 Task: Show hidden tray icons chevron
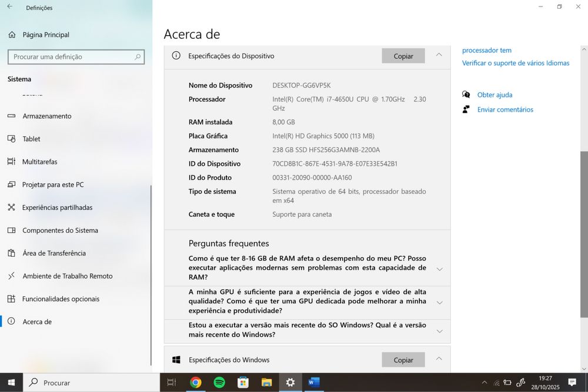click(485, 383)
